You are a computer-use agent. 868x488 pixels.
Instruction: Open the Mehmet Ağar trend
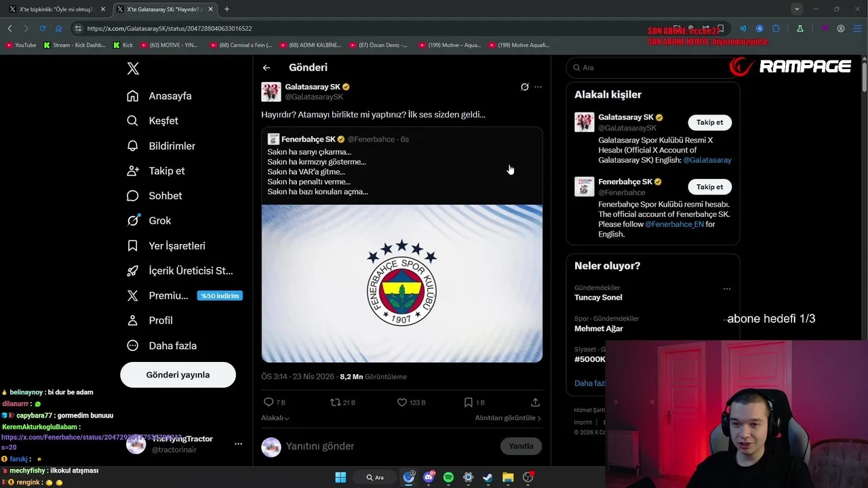pos(599,329)
